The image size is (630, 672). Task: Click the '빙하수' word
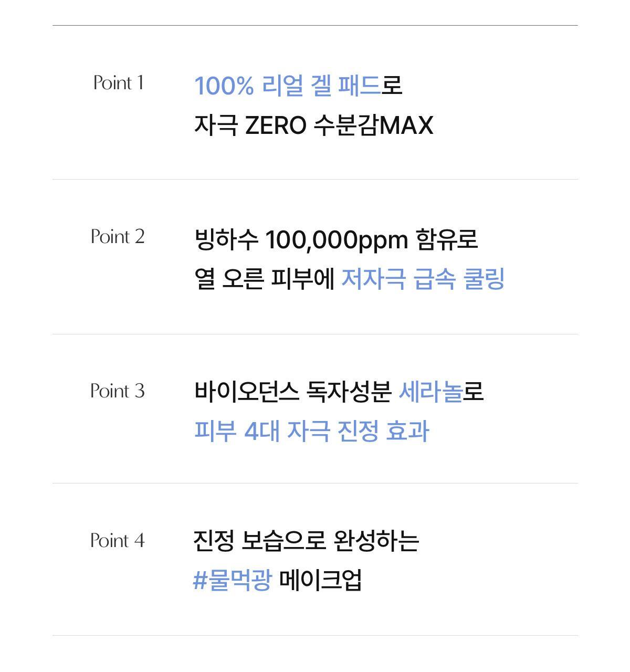(x=226, y=239)
